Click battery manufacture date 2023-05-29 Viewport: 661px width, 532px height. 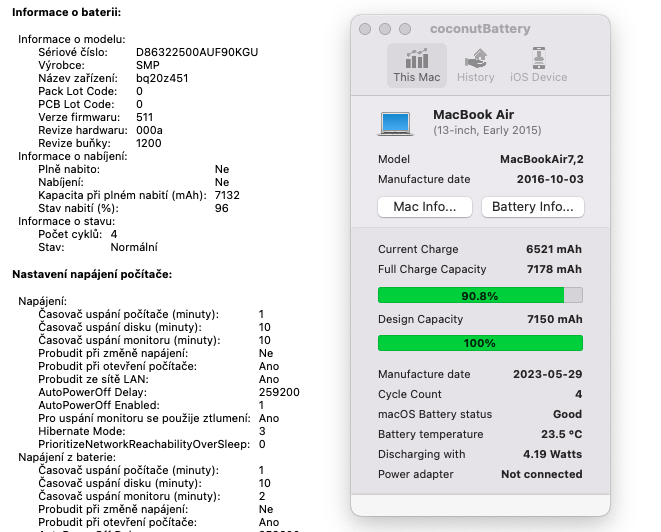coord(548,374)
